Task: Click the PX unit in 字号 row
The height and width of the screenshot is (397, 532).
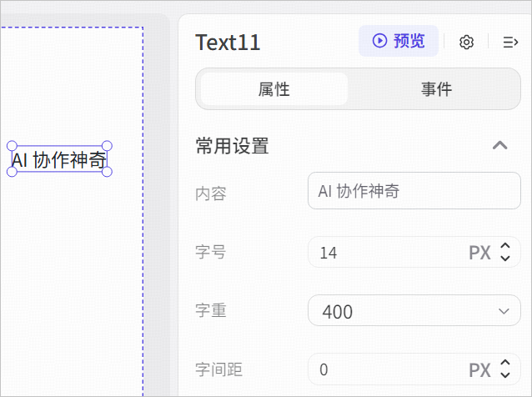Action: (479, 253)
